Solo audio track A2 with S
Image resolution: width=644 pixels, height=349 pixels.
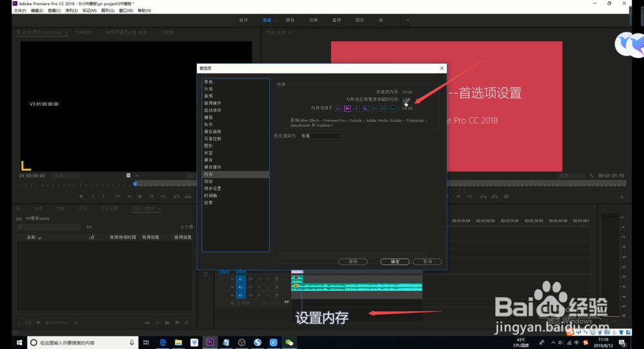[x=268, y=287]
